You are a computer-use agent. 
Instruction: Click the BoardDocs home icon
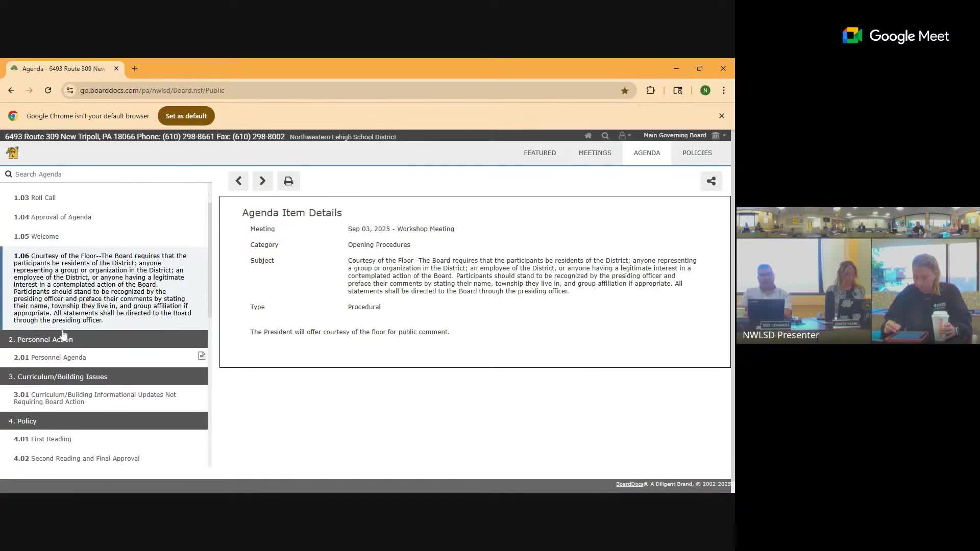point(588,136)
